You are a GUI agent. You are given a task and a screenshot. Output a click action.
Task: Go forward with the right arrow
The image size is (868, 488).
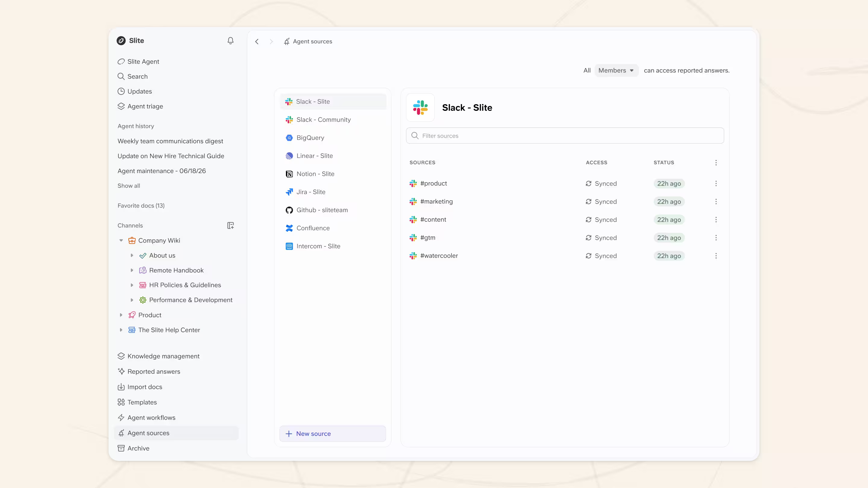[x=271, y=42]
